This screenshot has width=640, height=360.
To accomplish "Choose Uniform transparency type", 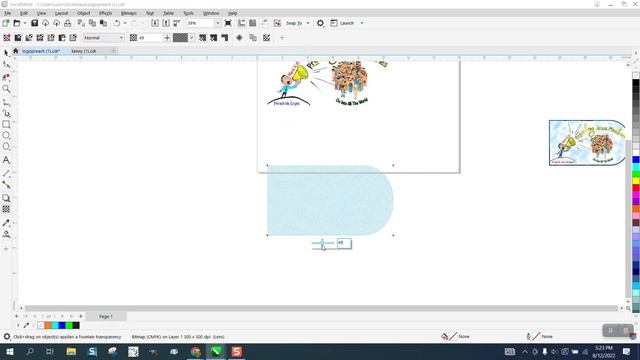I will 18,38.
